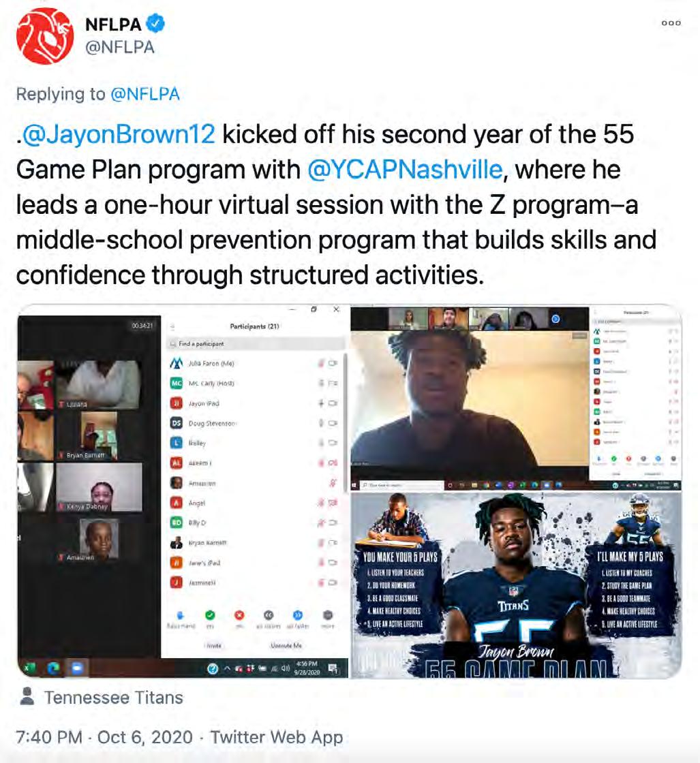The height and width of the screenshot is (763, 700).
Task: Open the Tennessee Titans tagged account
Action: click(113, 698)
